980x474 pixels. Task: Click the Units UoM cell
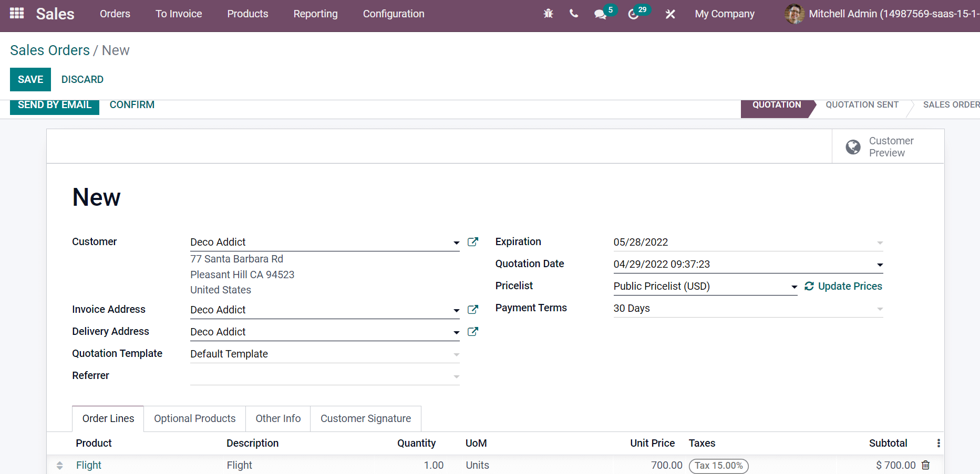pyautogui.click(x=537, y=465)
